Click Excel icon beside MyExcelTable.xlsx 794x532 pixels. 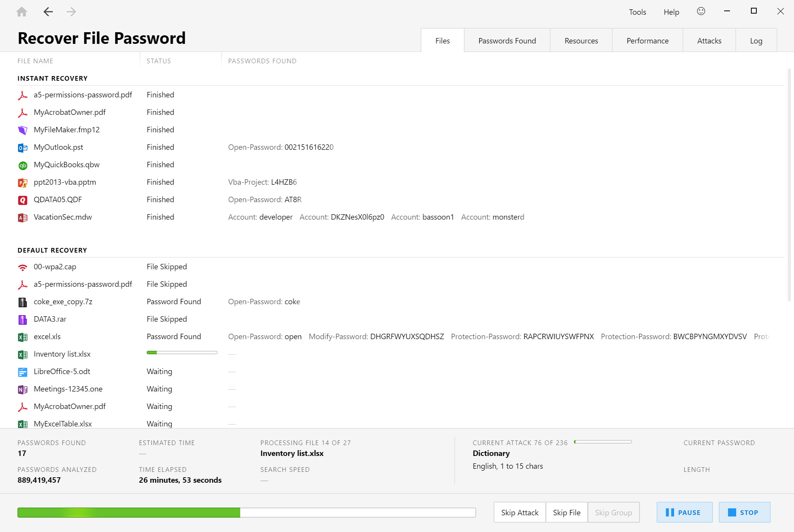click(23, 424)
